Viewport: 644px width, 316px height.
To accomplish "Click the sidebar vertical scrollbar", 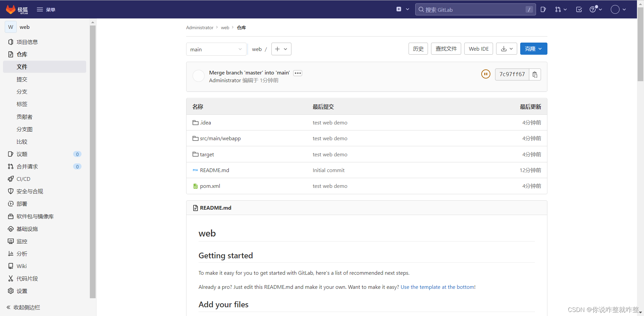I will tap(93, 161).
